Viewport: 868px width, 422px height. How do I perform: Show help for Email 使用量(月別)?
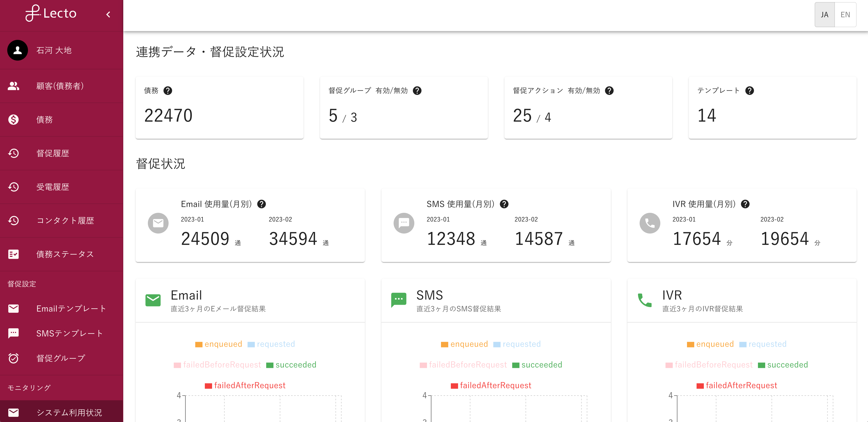click(x=262, y=204)
